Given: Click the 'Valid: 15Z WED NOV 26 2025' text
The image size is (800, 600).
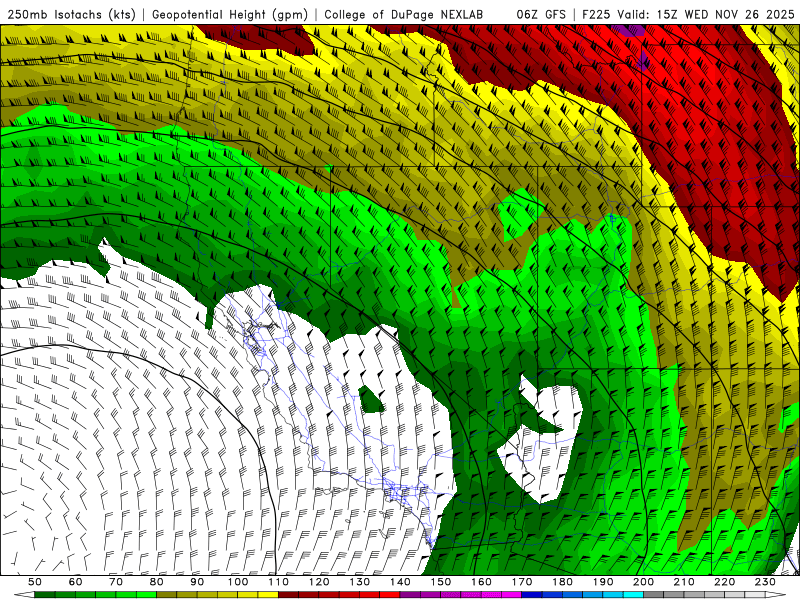Looking at the screenshot, I should click(707, 14).
